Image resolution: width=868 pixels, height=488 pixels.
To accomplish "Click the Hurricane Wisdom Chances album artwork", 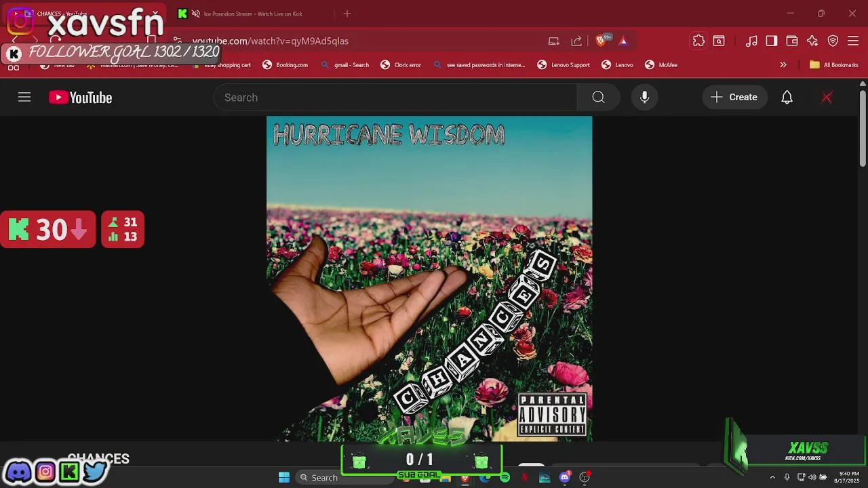I will point(429,279).
